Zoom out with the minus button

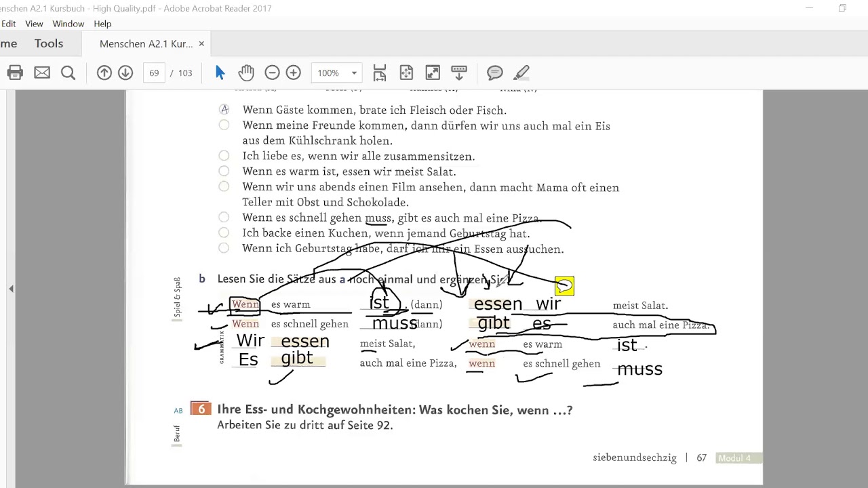[x=272, y=73]
